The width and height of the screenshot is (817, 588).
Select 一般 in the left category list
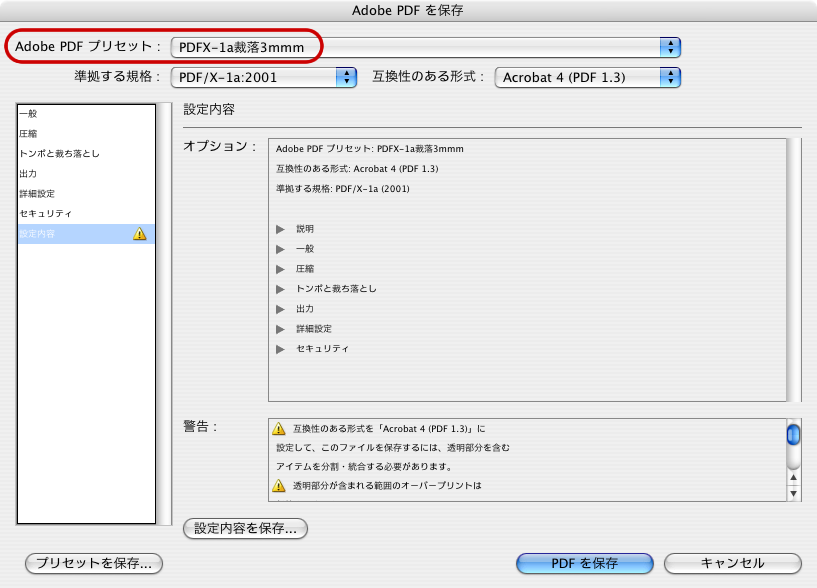tap(86, 114)
